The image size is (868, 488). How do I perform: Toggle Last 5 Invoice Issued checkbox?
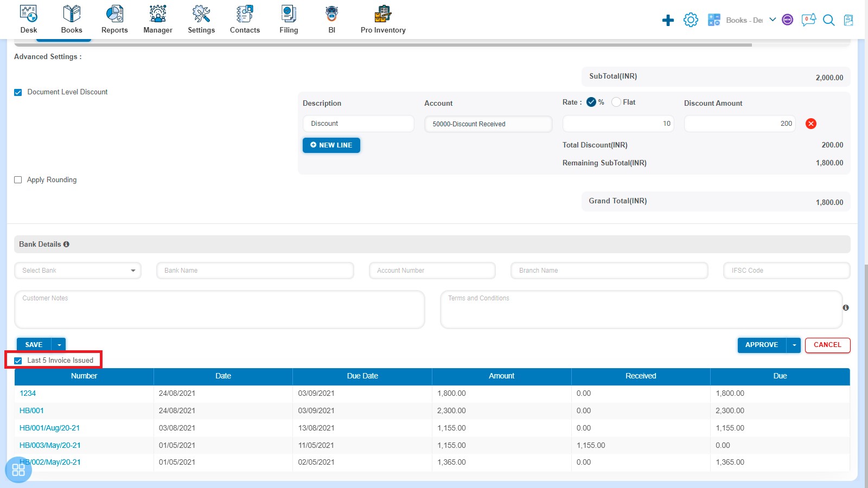pos(18,361)
